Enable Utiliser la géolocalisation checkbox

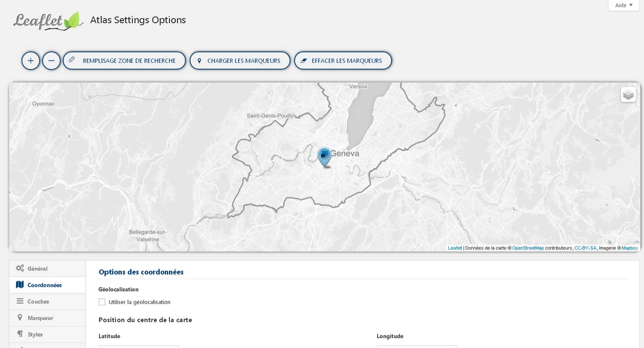102,302
